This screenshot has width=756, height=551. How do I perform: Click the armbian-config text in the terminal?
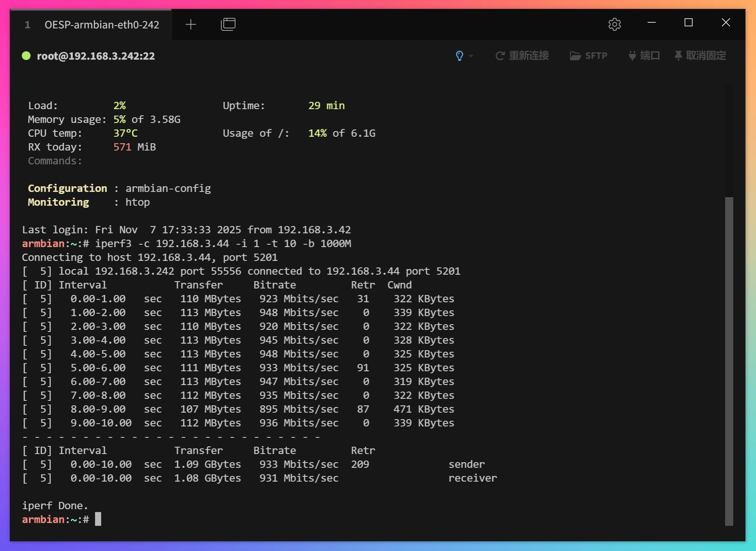click(168, 189)
